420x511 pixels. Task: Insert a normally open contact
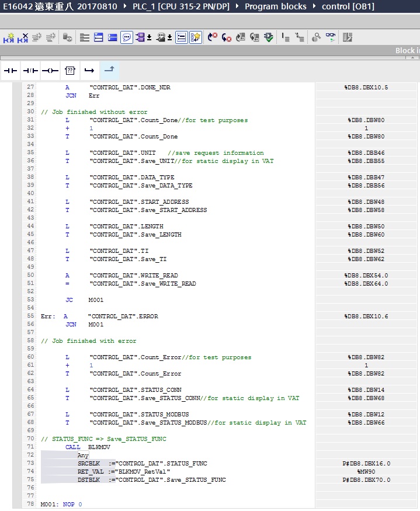10,70
